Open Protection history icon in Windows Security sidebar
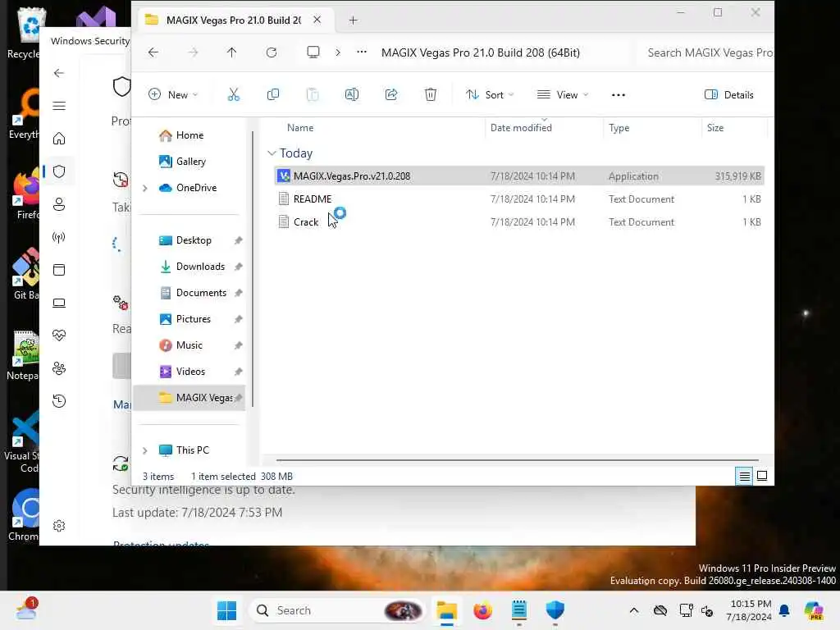This screenshot has width=840, height=630. tap(59, 401)
